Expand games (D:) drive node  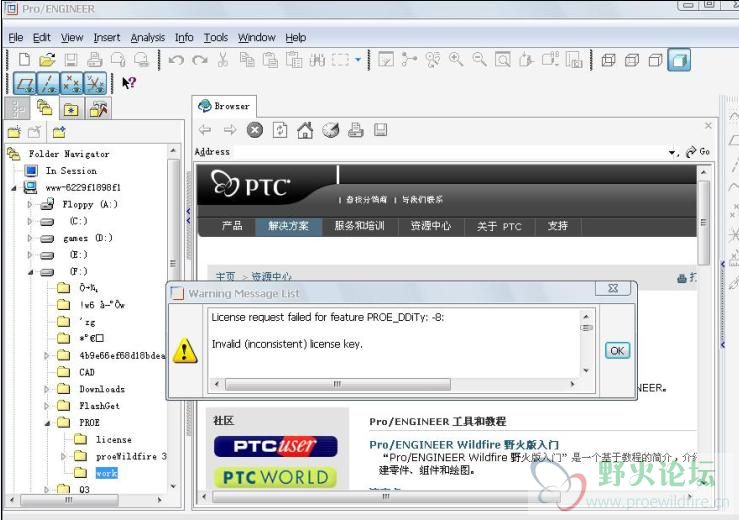30,238
